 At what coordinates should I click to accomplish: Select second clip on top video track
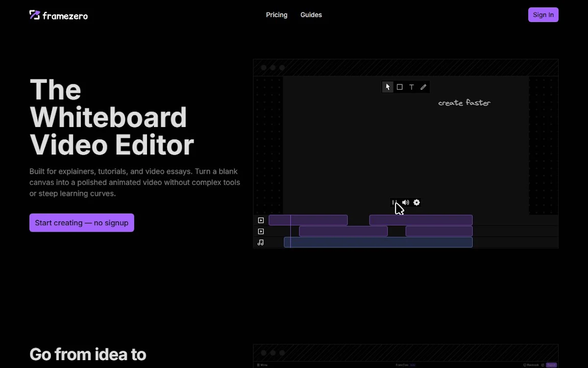click(421, 220)
